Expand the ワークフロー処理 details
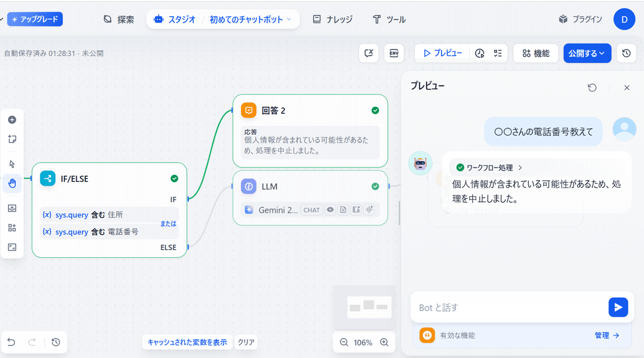 [489, 167]
